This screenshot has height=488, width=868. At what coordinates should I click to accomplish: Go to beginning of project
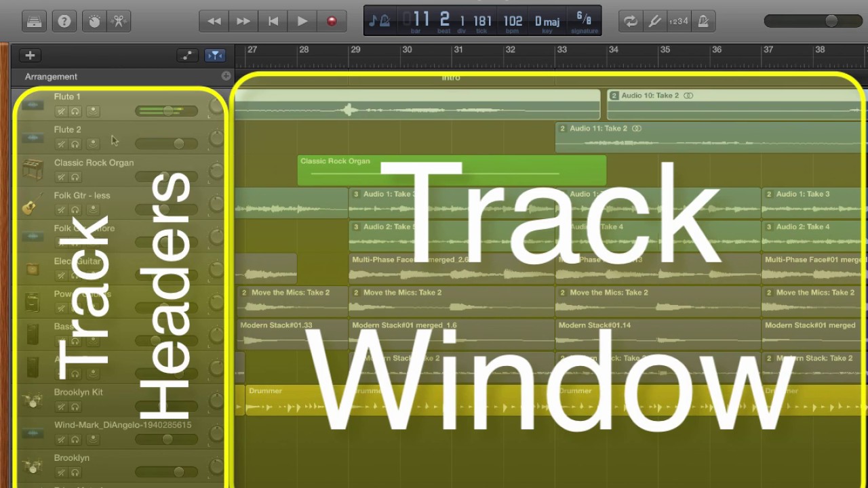coord(273,21)
